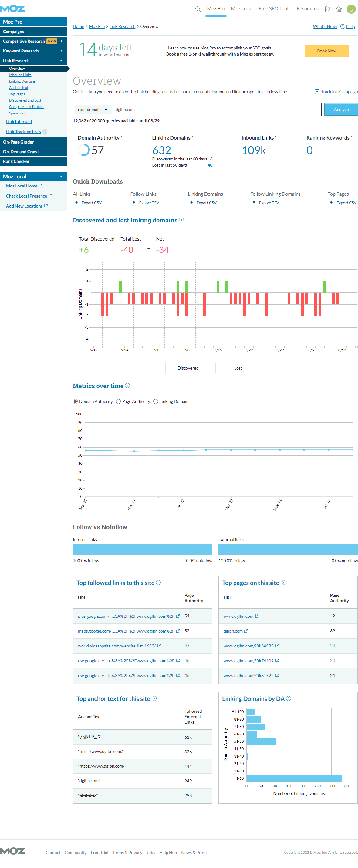Viewport: 358px width, 868px height.
Task: Open Inbound Links in sidebar
Action: point(20,75)
